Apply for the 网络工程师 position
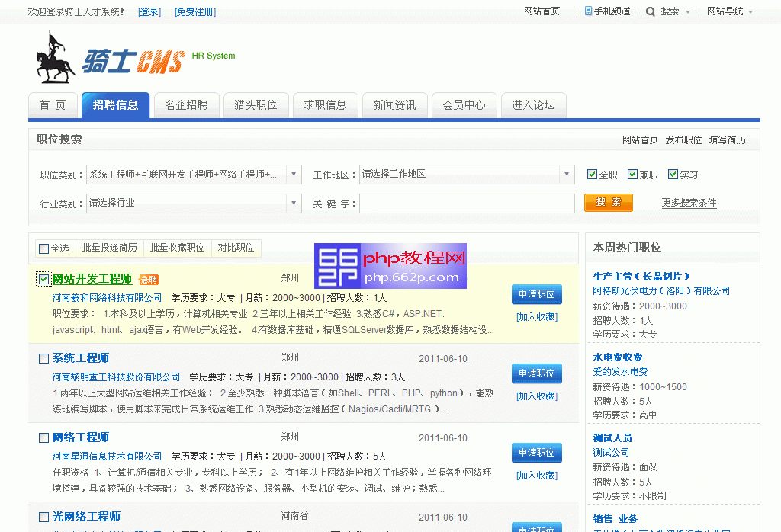 coord(537,453)
